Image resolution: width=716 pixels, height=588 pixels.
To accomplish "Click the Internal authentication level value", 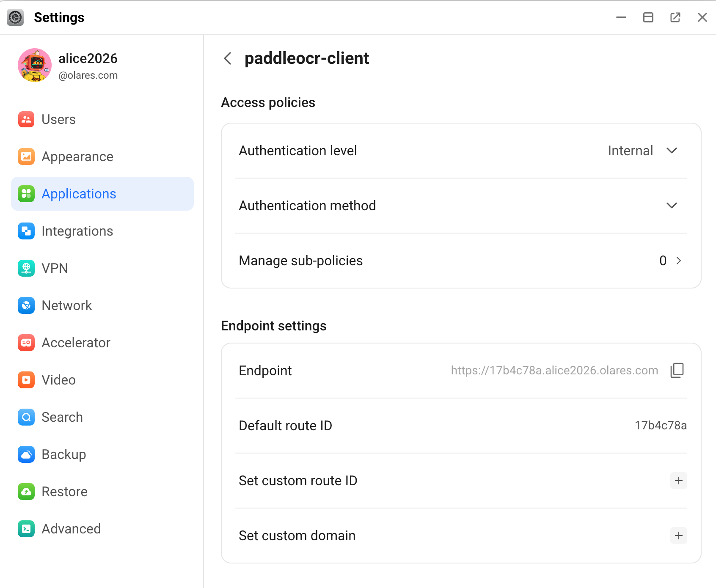I will (630, 151).
